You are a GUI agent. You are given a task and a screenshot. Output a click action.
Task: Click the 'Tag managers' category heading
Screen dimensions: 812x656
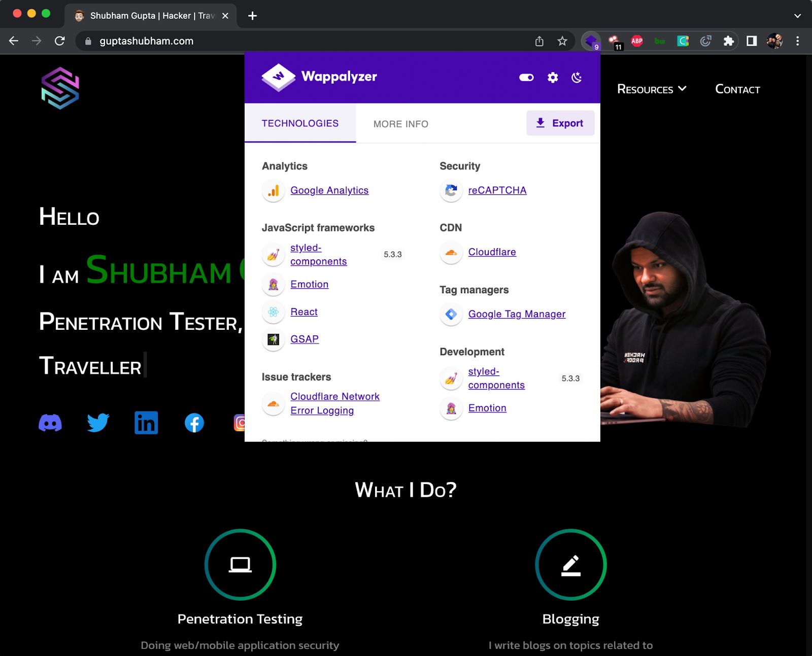click(474, 290)
